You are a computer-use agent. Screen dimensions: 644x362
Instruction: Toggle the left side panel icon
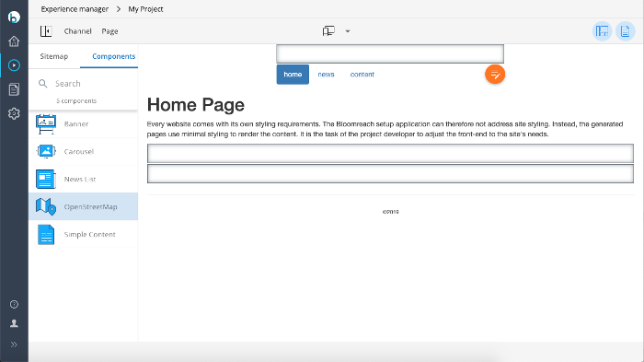[x=46, y=31]
